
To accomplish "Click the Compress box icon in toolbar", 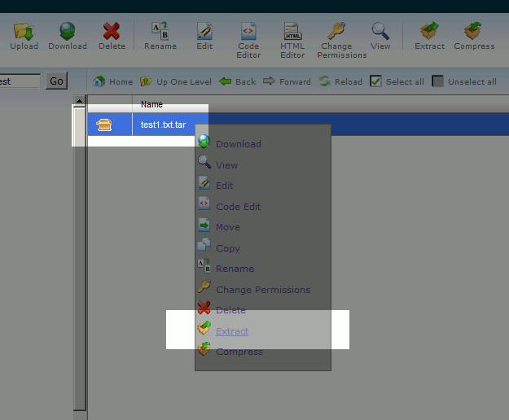I will coord(473,31).
